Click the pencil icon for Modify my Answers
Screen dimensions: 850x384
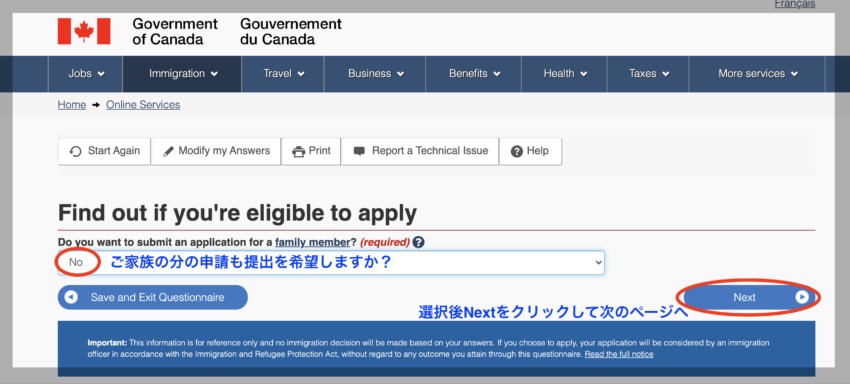(x=169, y=151)
